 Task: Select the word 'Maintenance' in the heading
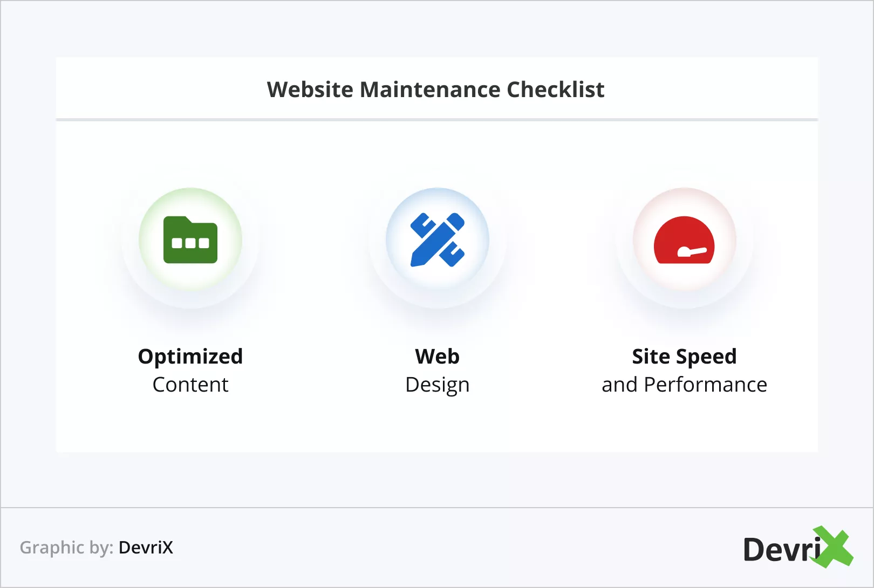click(x=430, y=90)
